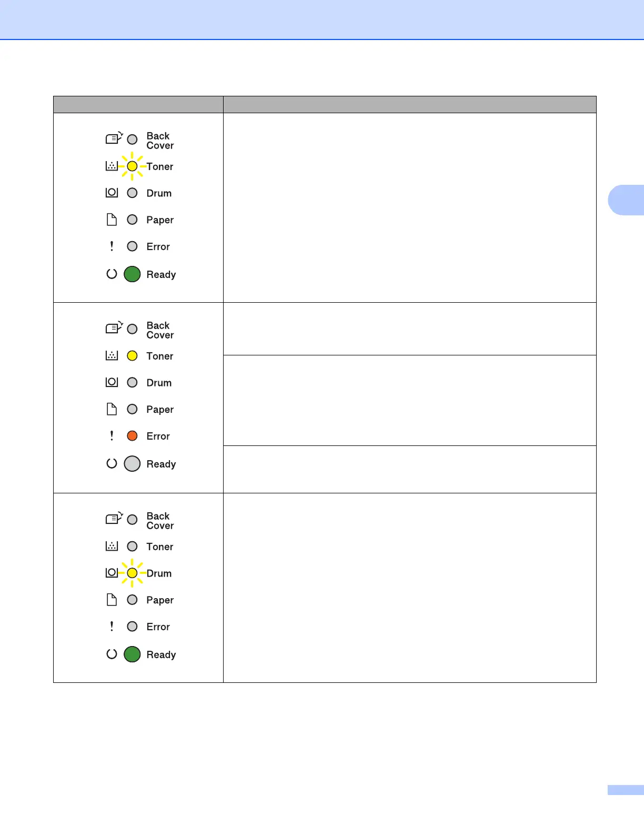
Task: Click green Ready LED in flashing Drum panel
Action: point(132,654)
